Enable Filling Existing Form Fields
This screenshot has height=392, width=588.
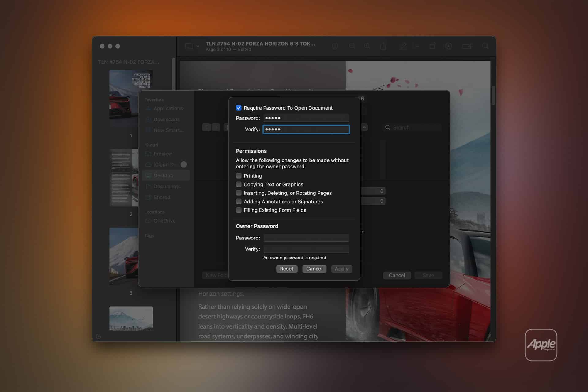click(x=239, y=210)
